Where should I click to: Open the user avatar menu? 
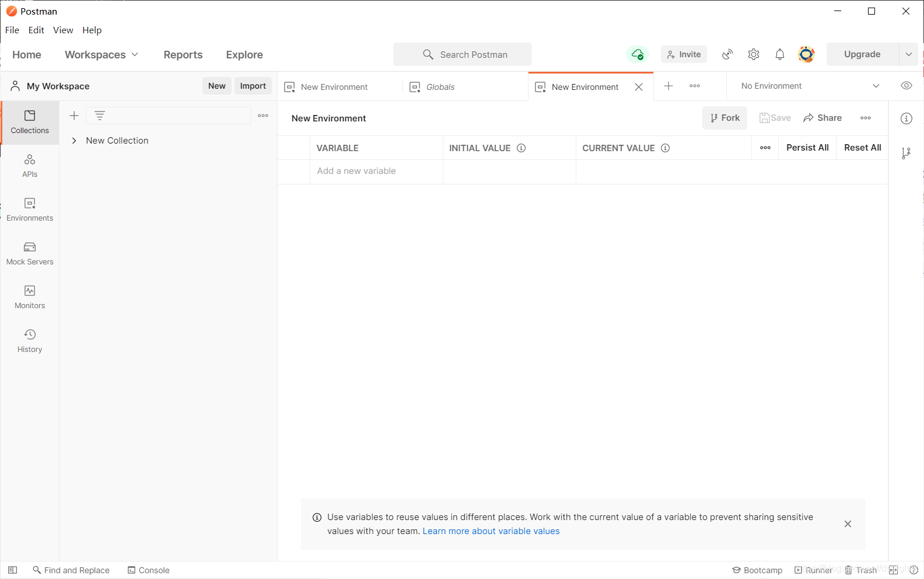(x=806, y=54)
